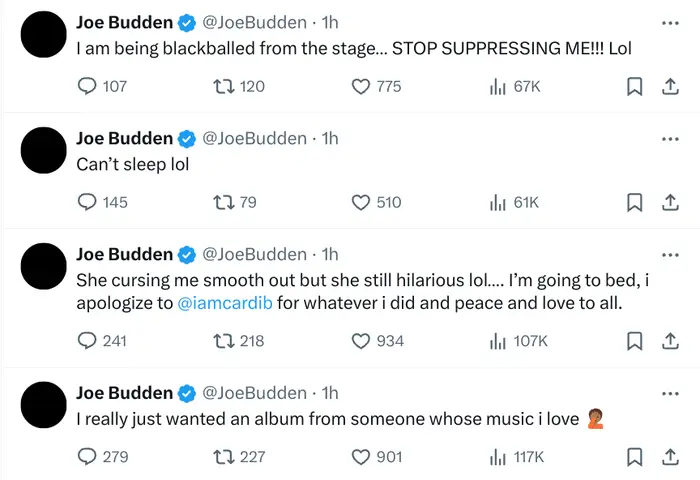This screenshot has width=700, height=480.
Task: Like the 'STOP SUPPRESSING ME' tweet
Action: (x=362, y=87)
